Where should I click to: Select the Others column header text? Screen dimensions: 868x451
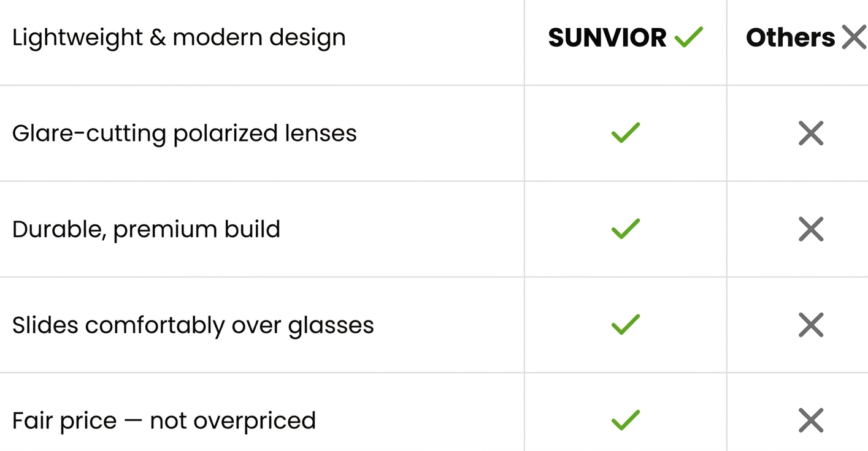pos(791,38)
